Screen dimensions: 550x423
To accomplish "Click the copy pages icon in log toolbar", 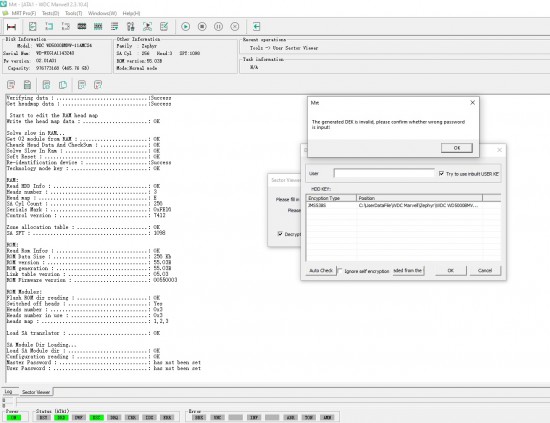I will click(63, 85).
